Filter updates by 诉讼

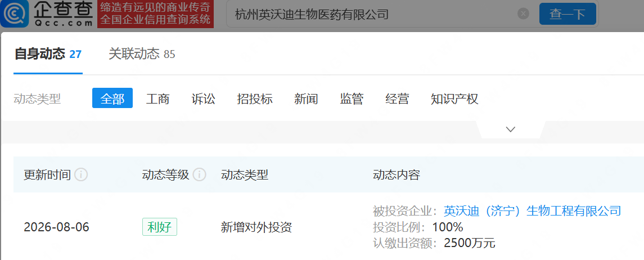(203, 99)
